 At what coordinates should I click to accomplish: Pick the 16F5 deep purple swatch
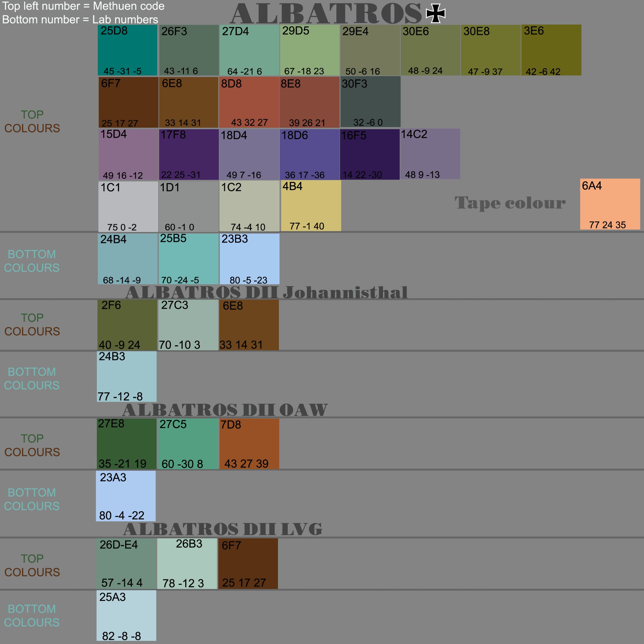(x=370, y=154)
